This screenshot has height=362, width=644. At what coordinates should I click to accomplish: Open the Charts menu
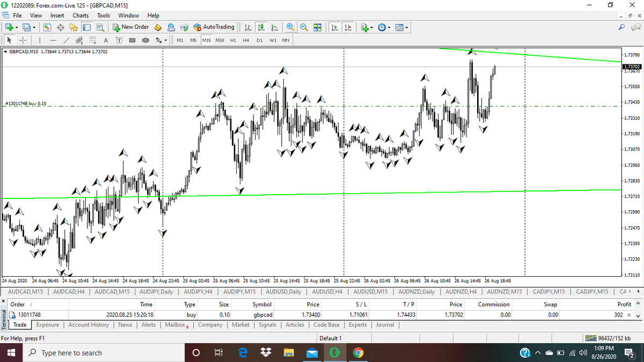80,16
